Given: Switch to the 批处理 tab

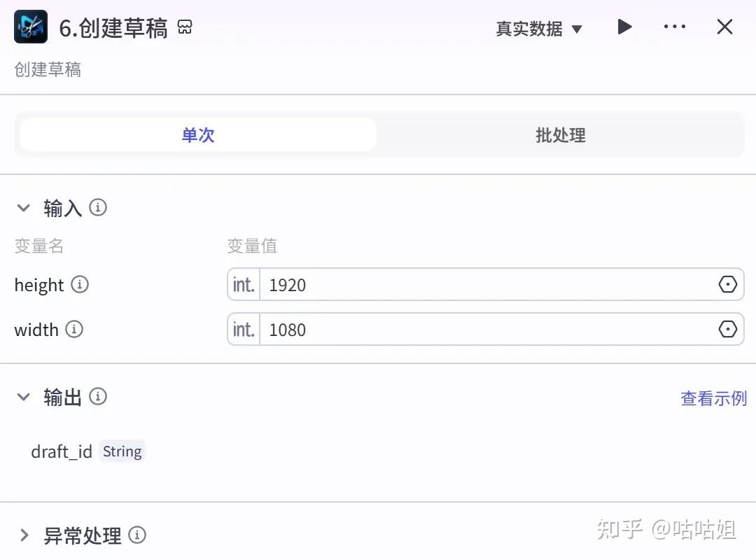Looking at the screenshot, I should [x=560, y=135].
